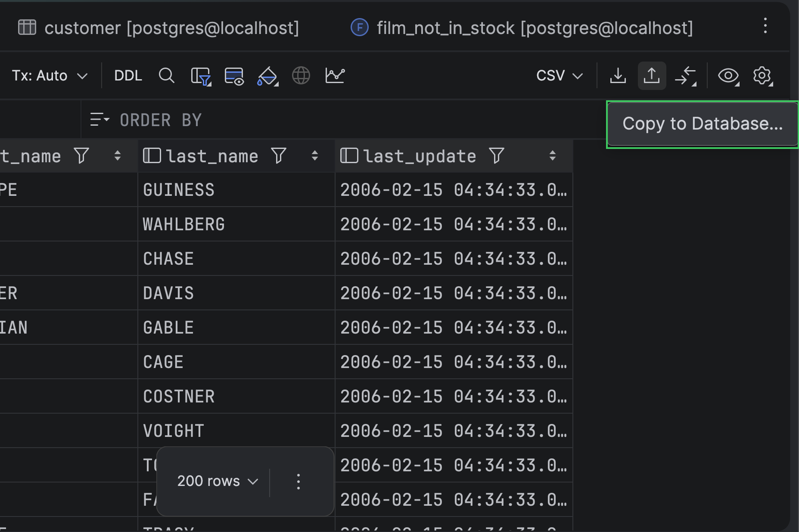Select last_update cell in WAHLBERG row

(x=454, y=224)
